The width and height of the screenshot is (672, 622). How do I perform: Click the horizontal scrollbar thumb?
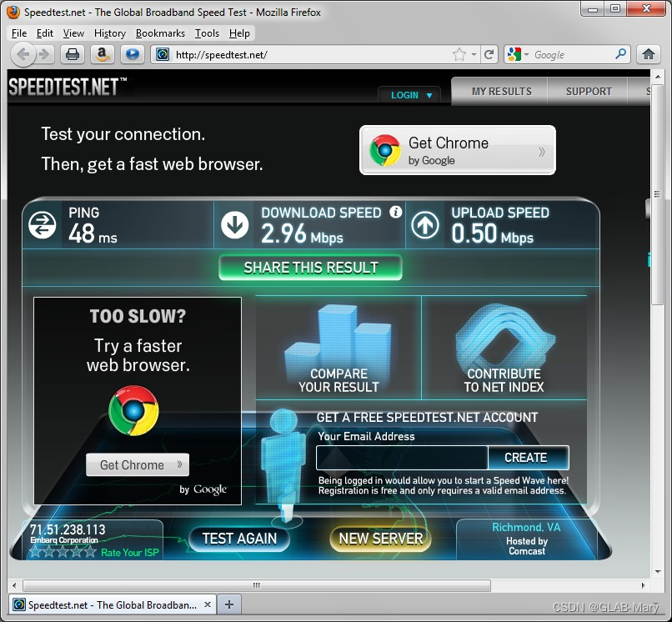click(x=257, y=585)
